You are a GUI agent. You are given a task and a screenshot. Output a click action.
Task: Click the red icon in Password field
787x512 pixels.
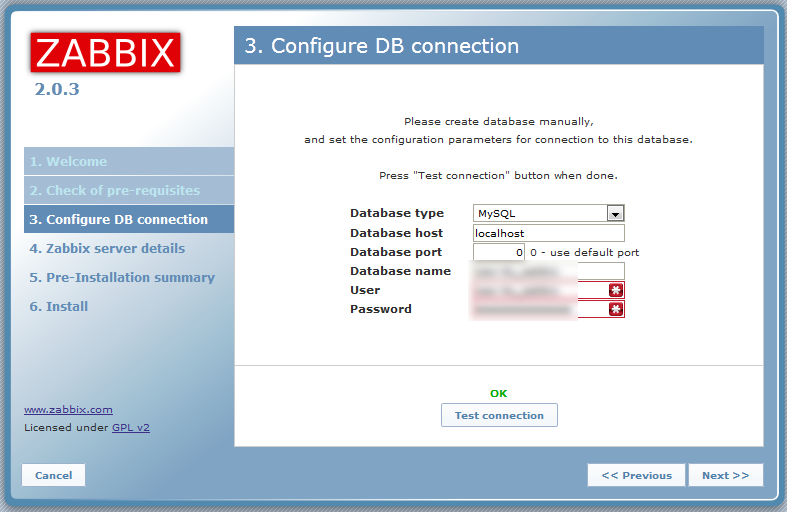pos(616,309)
